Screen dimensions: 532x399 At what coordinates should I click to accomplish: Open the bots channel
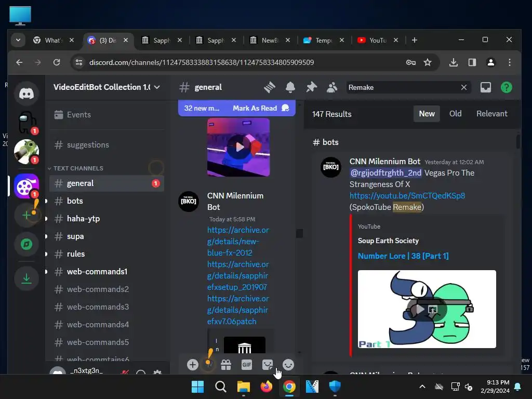tap(107, 201)
